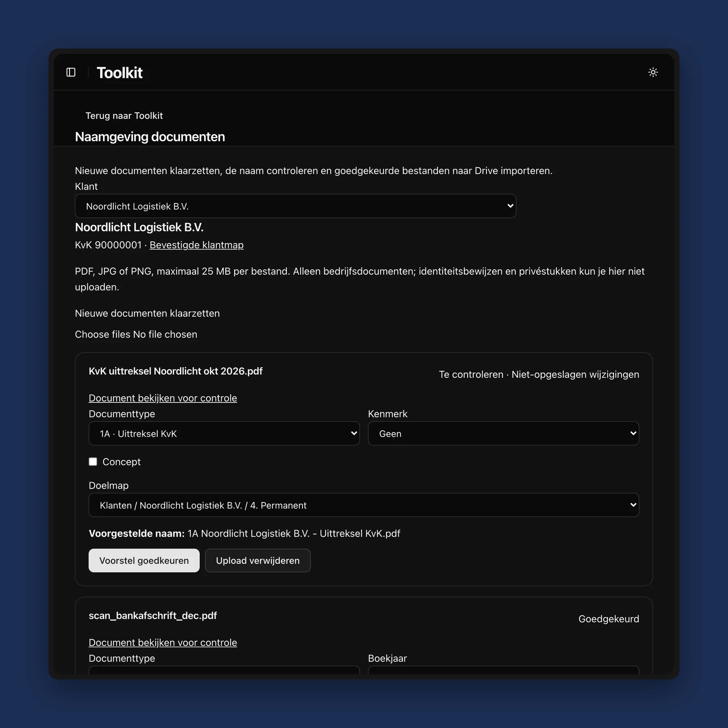Click the Voorgestelde naam suggested filename text

294,533
